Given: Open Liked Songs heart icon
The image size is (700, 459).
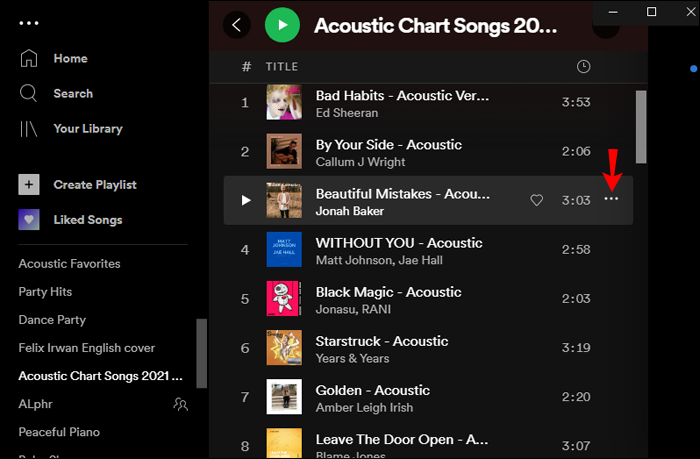Looking at the screenshot, I should click(x=29, y=220).
